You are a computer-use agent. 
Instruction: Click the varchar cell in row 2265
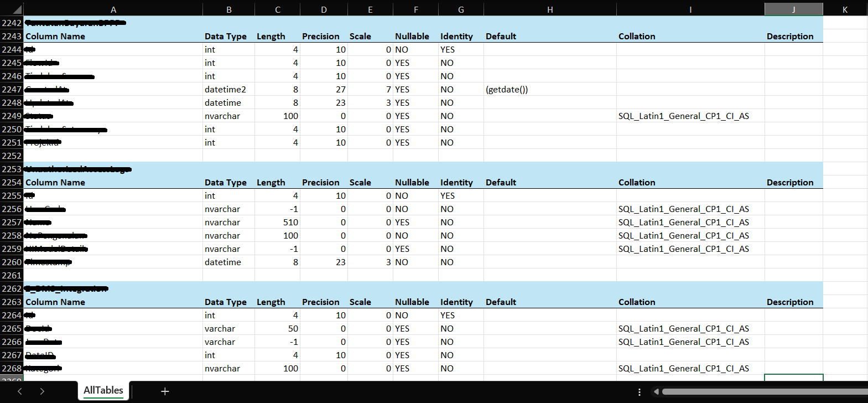(x=228, y=328)
